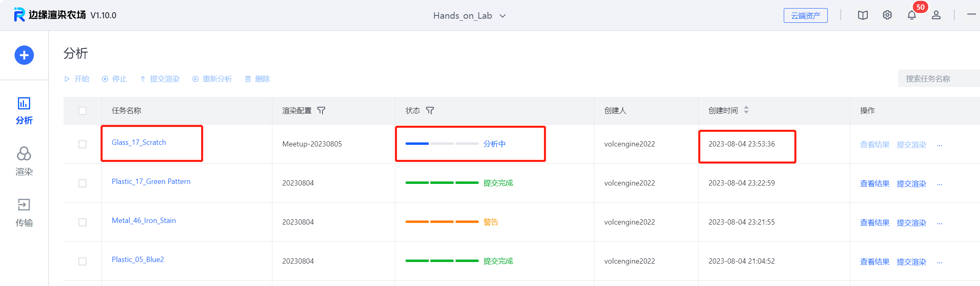This screenshot has width=980, height=286.
Task: Select the Glass_17_Scratch row checkbox
Action: point(83,144)
